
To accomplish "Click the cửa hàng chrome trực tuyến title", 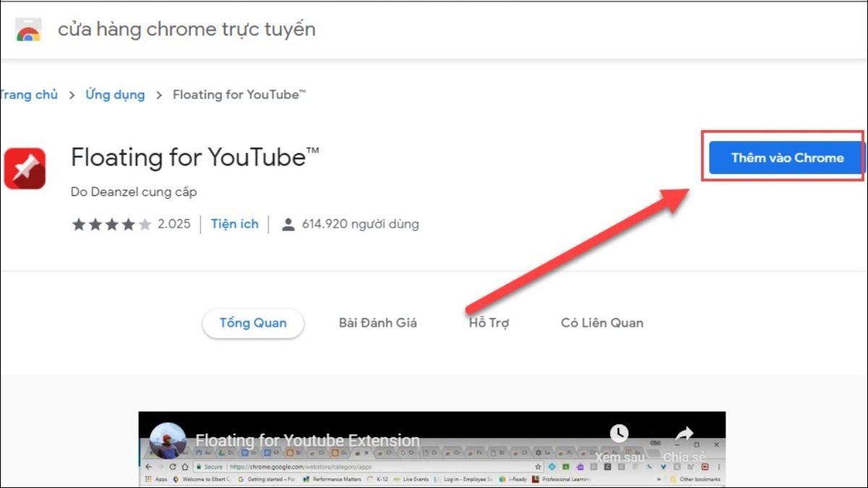I will (x=187, y=30).
